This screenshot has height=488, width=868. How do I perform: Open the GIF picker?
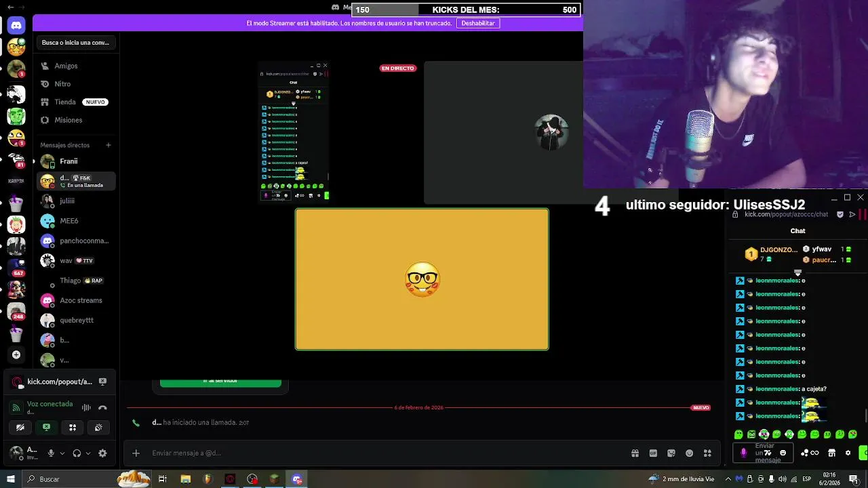[x=653, y=453]
